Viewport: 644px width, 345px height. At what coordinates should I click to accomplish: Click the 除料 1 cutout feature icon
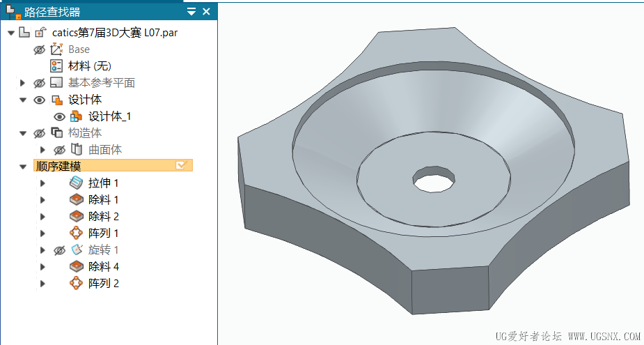[x=77, y=200]
